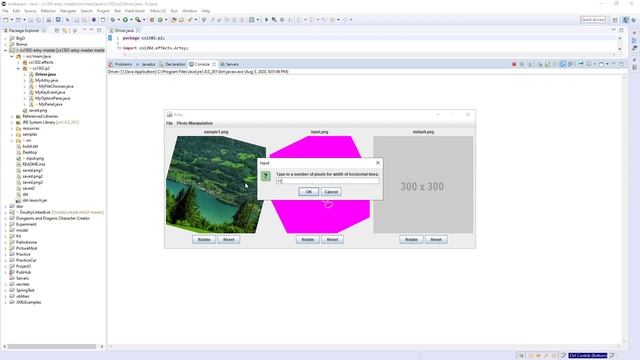Image resolution: width=640 pixels, height=360 pixels.
Task: Minimize the Console view with its icon
Action: point(613,64)
